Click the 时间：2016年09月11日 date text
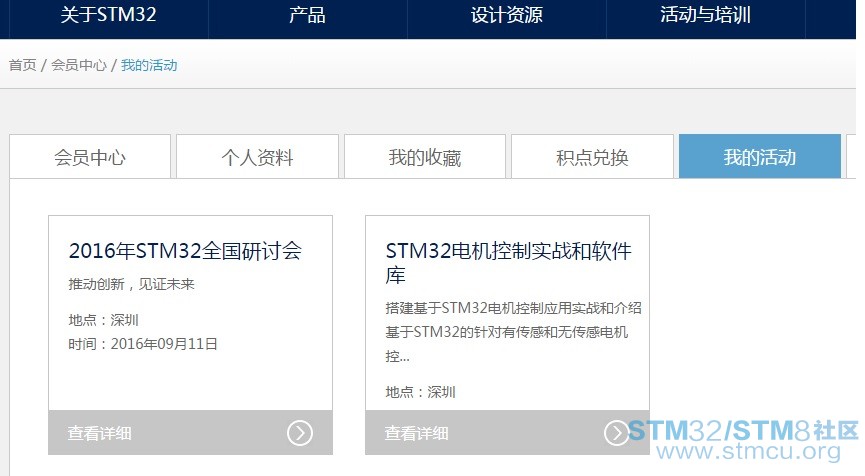 (143, 344)
